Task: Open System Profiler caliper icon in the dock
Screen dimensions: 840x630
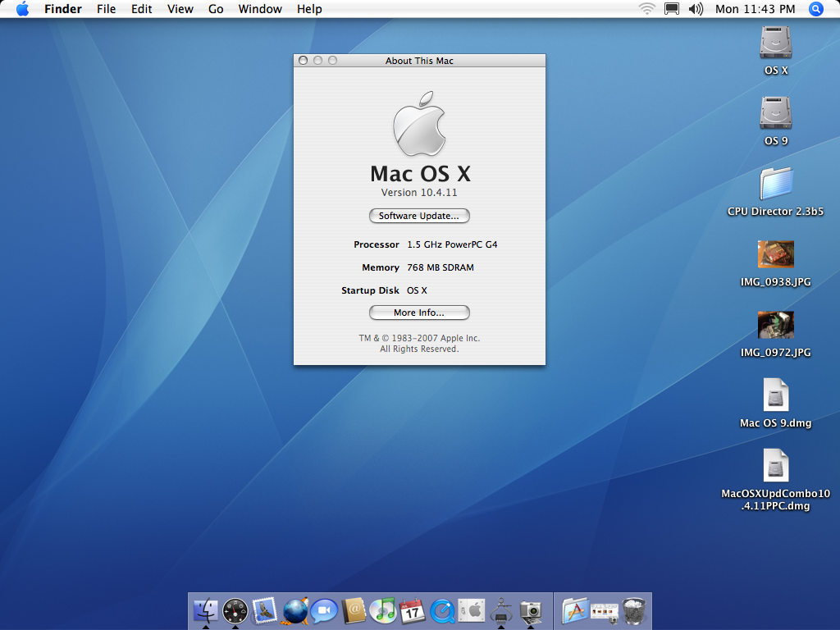Action: pyautogui.click(x=501, y=611)
